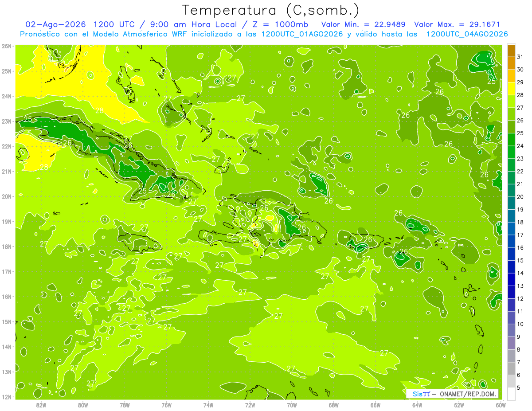The height and width of the screenshot is (411, 532).
Task: Click the dark orange top segment above 31
Action: pos(511,51)
